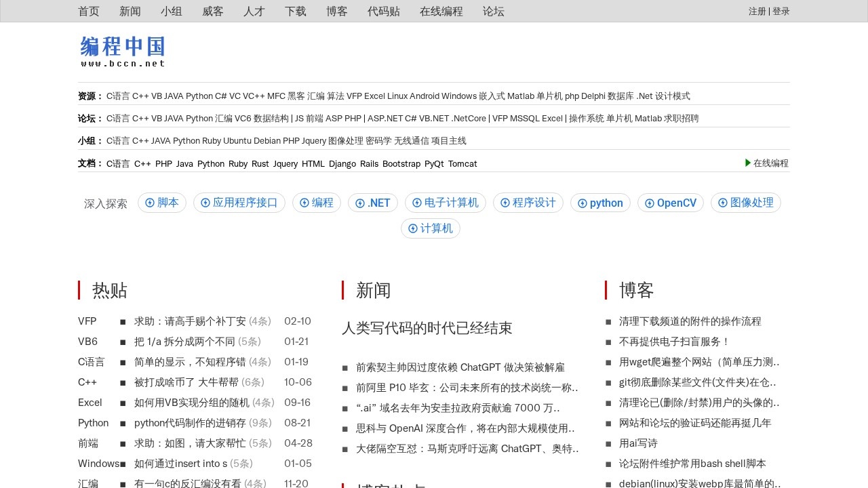
Task: Open the 首页 menu item
Action: (x=89, y=11)
